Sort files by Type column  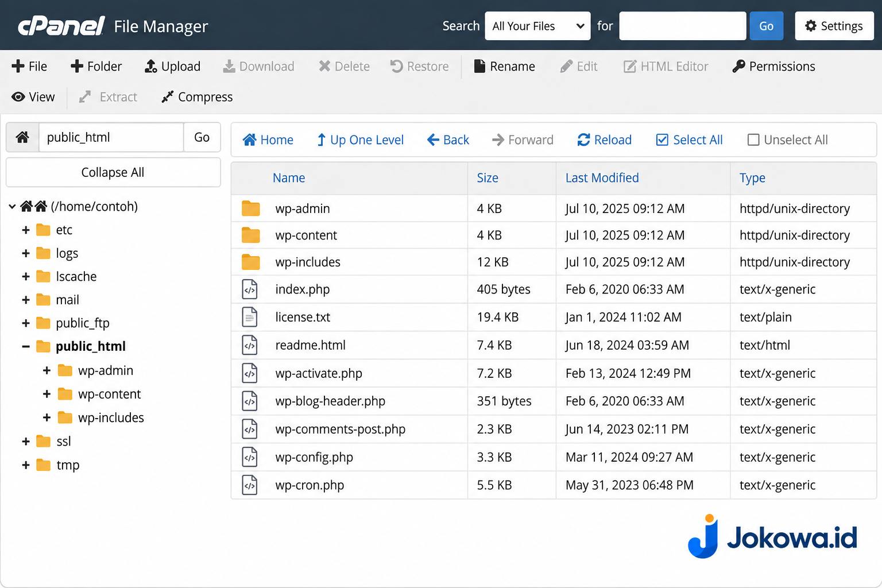pos(752,178)
